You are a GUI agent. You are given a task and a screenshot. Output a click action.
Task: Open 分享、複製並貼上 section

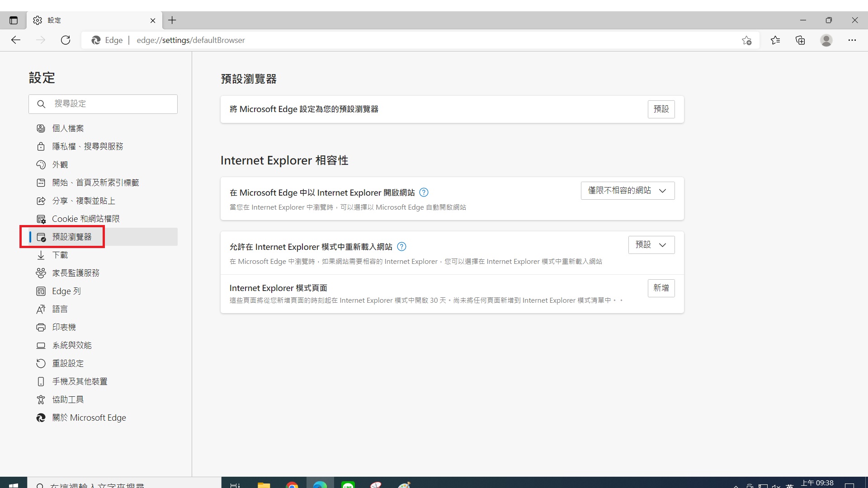pos(103,201)
